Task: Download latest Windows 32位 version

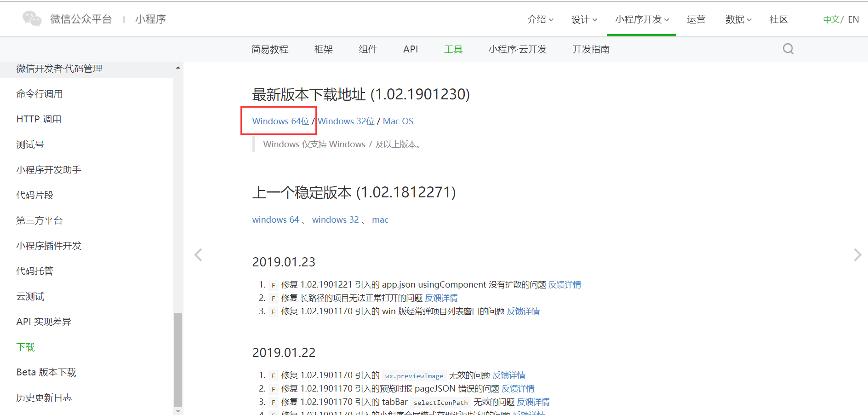Action: coord(346,121)
